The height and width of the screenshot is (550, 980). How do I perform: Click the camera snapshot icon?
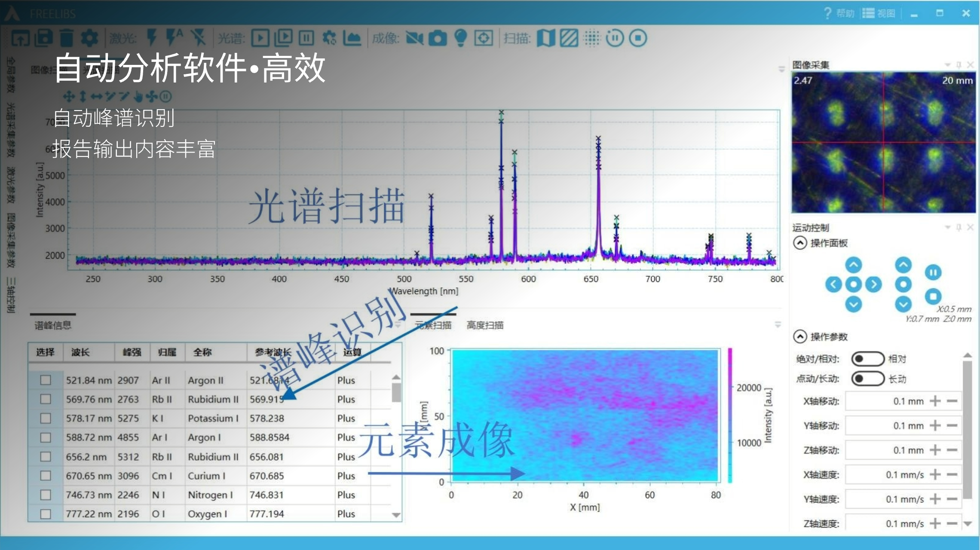click(x=438, y=38)
